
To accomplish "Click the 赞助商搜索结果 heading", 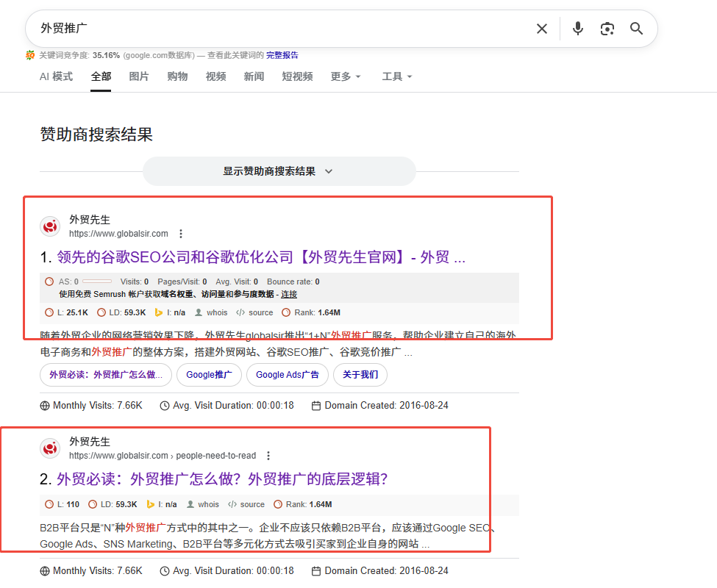I will 96,135.
